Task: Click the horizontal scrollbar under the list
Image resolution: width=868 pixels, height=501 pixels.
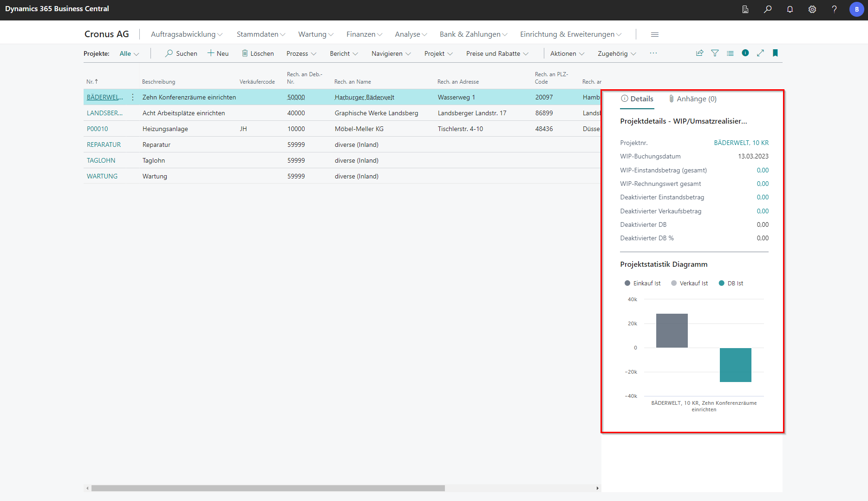Action: [268, 488]
